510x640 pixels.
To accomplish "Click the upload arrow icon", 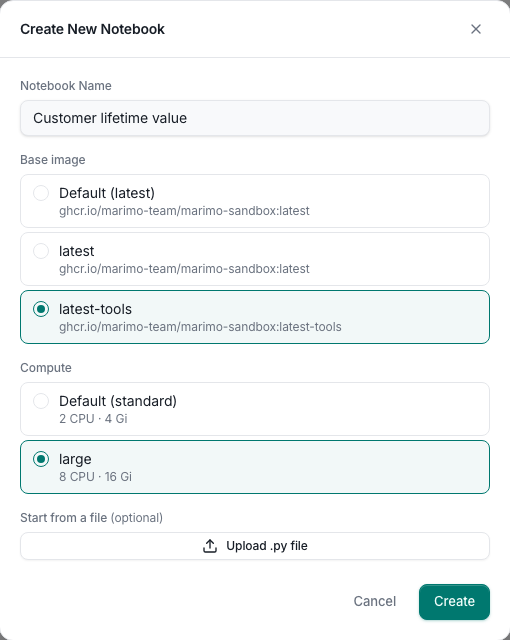I will coord(210,546).
